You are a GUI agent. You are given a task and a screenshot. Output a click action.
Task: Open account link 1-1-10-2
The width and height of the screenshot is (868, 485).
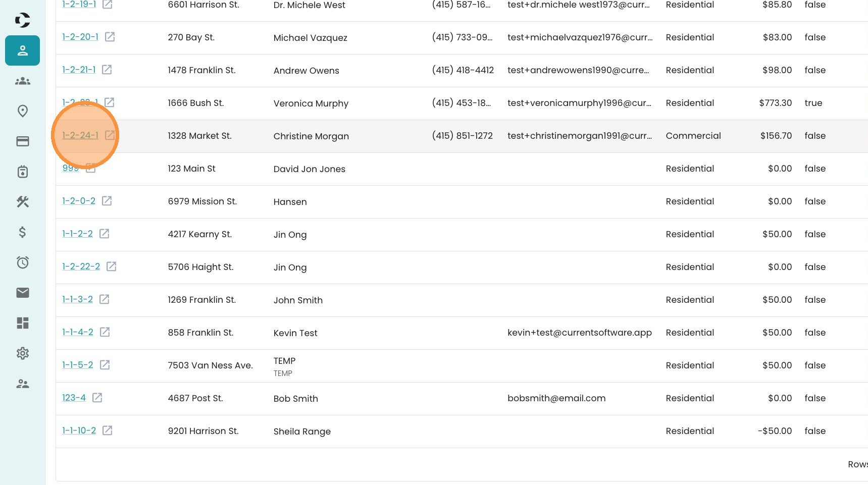79,430
